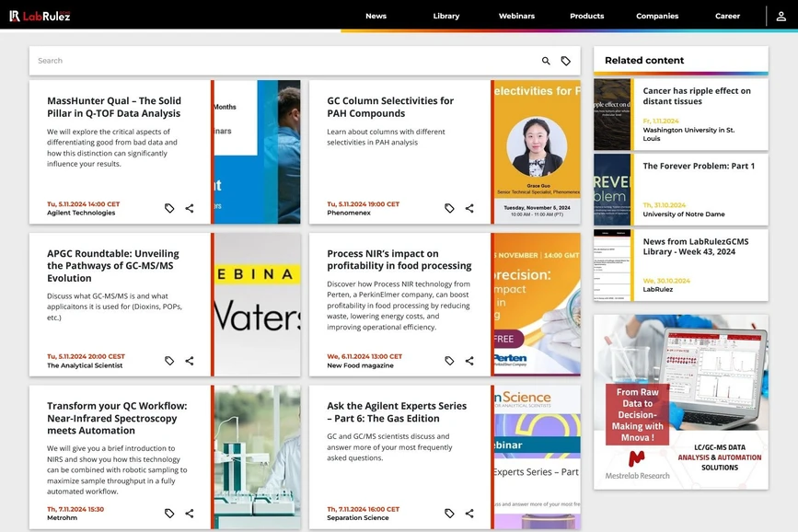Click Separation Science organizer name
The height and width of the screenshot is (532, 798).
(358, 518)
